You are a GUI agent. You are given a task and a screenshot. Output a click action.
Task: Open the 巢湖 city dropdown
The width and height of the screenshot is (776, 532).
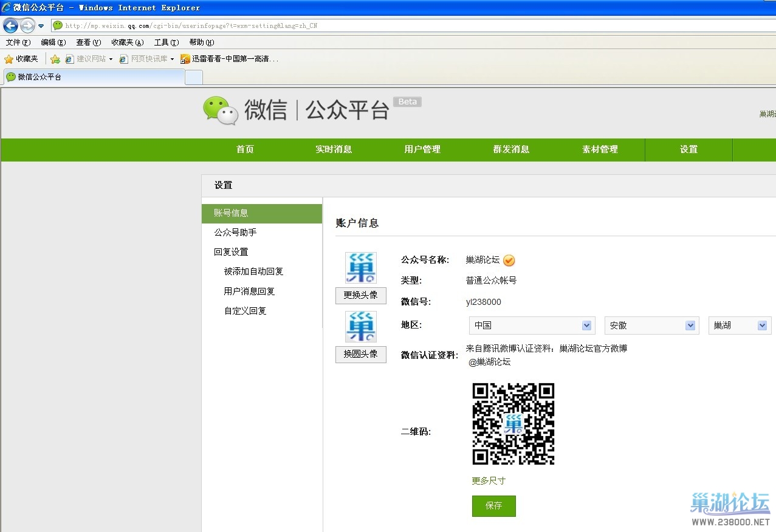pos(740,325)
